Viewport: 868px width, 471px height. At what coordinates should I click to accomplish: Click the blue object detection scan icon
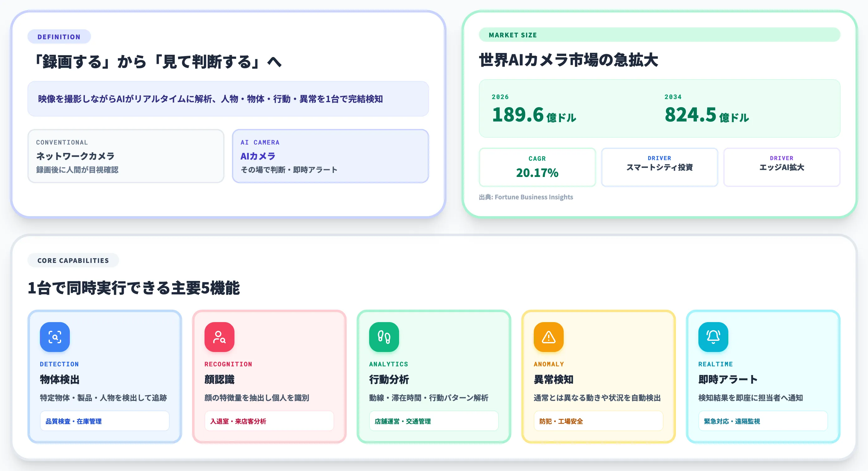(55, 337)
